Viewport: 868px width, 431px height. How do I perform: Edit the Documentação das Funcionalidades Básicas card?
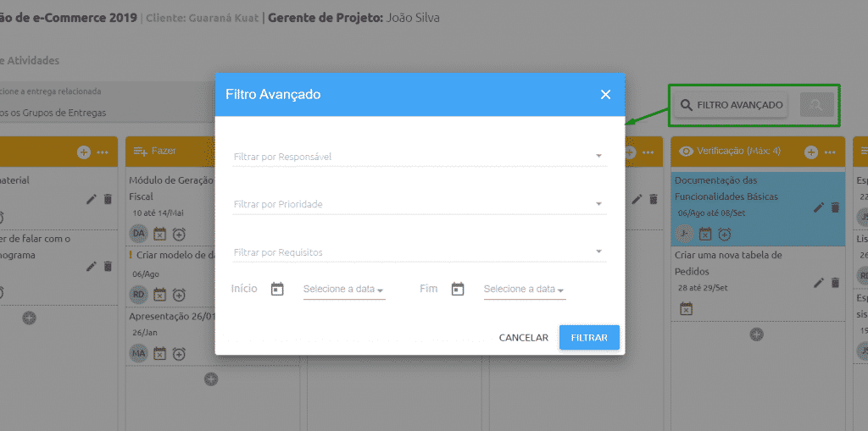[x=819, y=207]
